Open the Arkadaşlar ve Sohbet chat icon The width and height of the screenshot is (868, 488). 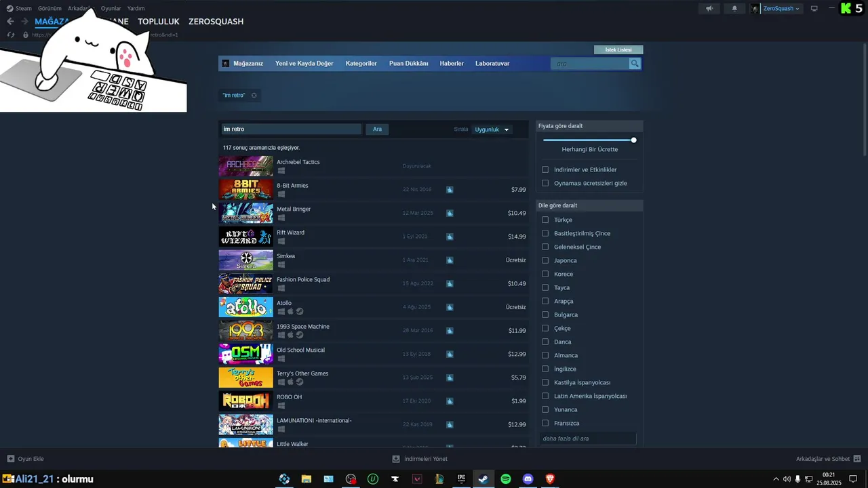point(857,459)
